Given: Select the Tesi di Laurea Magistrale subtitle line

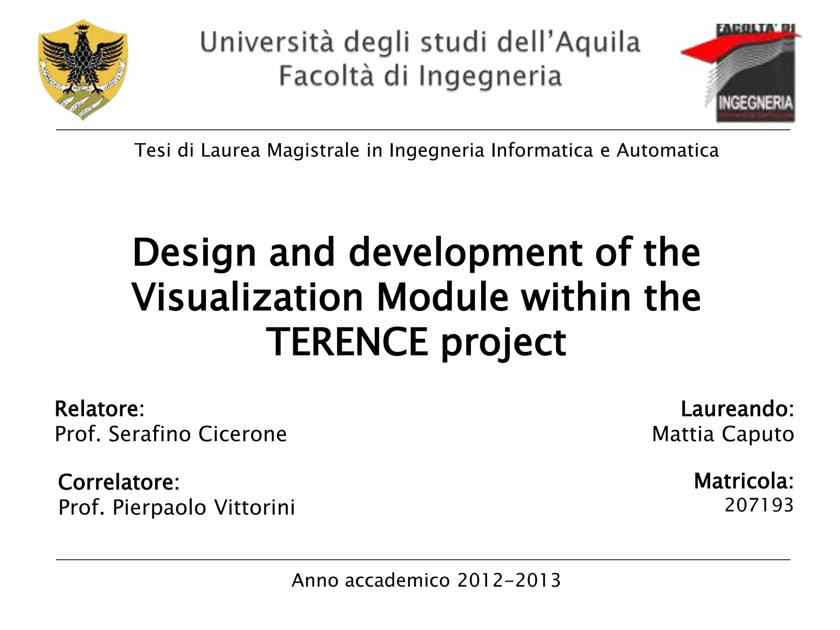Looking at the screenshot, I should coord(427,150).
